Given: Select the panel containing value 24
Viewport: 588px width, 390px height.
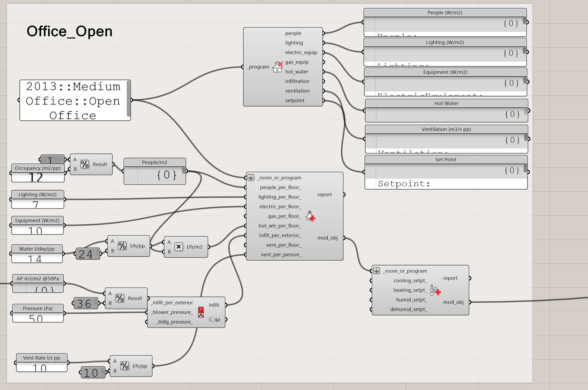Looking at the screenshot, I should 88,254.
